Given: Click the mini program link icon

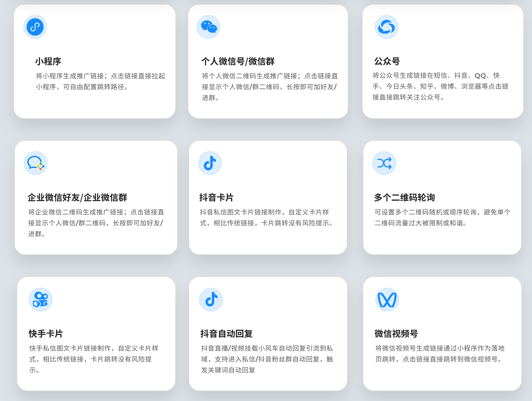Looking at the screenshot, I should pyautogui.click(x=35, y=27).
